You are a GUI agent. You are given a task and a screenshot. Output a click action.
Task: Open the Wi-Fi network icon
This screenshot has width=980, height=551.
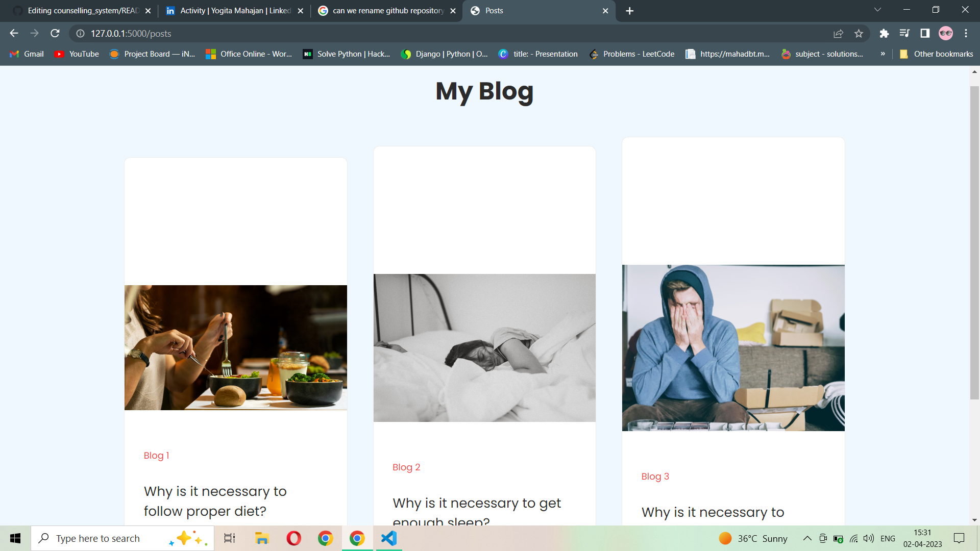[x=853, y=538]
